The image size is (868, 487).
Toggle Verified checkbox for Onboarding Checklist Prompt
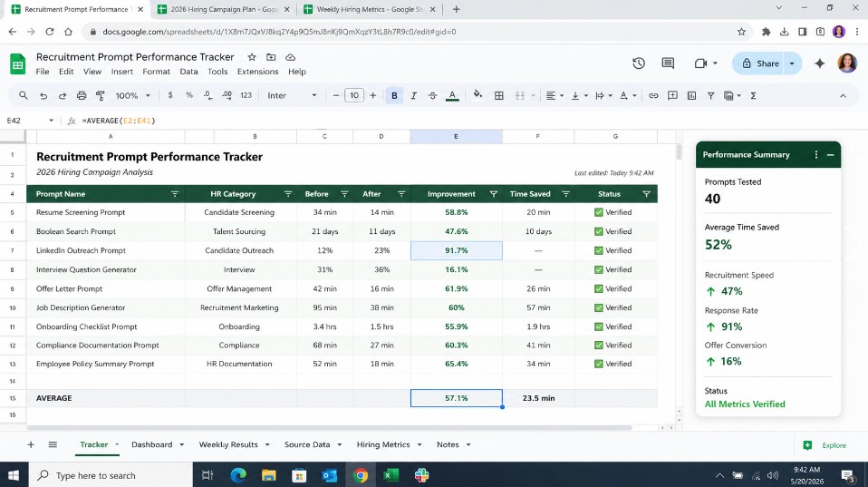pos(598,326)
